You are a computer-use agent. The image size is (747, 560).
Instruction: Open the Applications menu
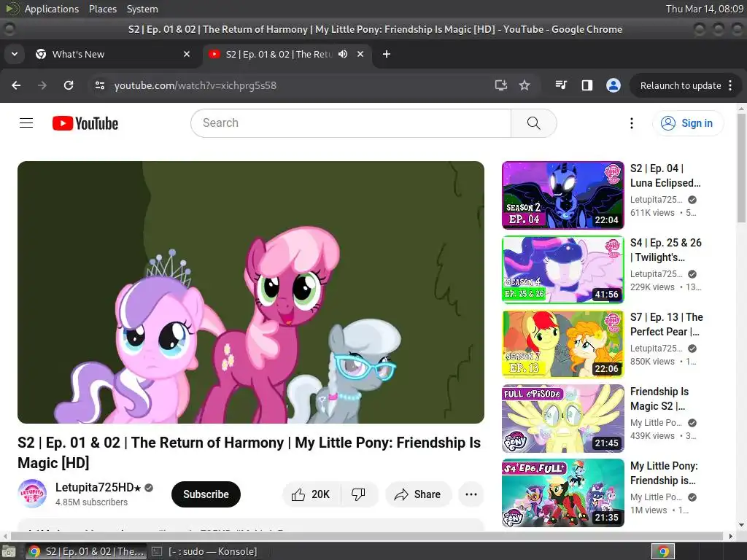click(52, 9)
